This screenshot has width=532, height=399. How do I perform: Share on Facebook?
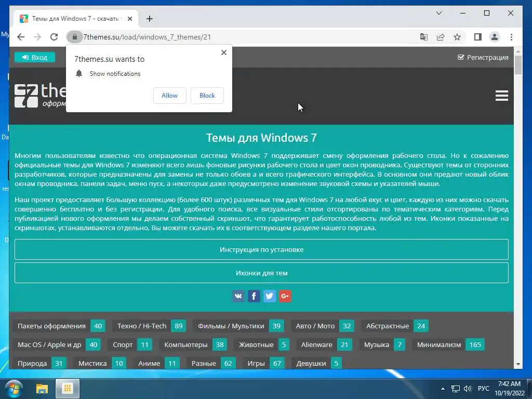[254, 296]
